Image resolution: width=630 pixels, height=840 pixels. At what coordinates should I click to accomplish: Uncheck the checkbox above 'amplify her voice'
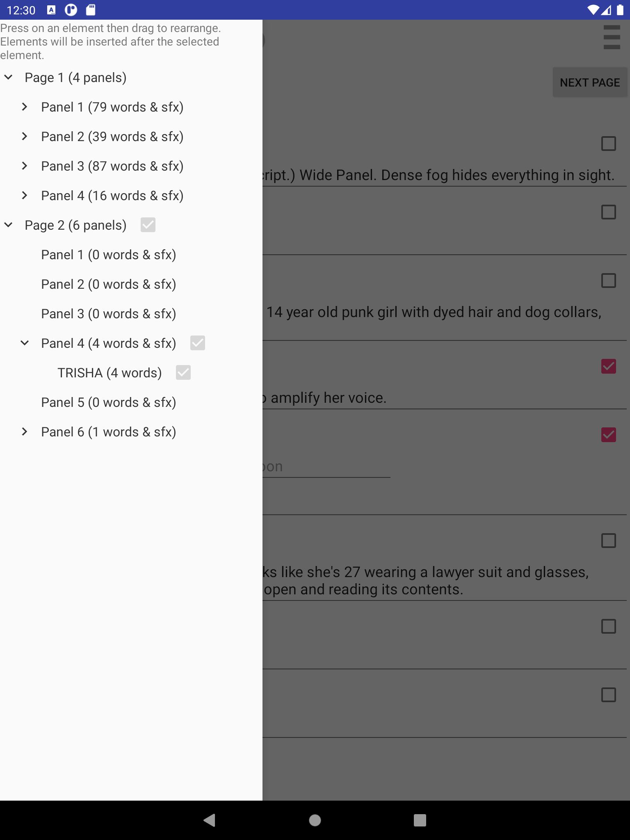click(608, 366)
